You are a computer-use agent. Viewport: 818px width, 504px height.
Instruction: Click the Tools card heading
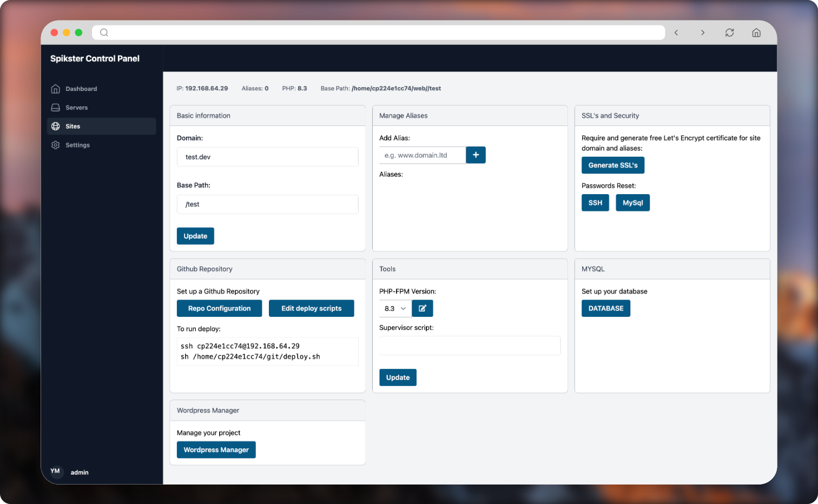[x=387, y=269]
